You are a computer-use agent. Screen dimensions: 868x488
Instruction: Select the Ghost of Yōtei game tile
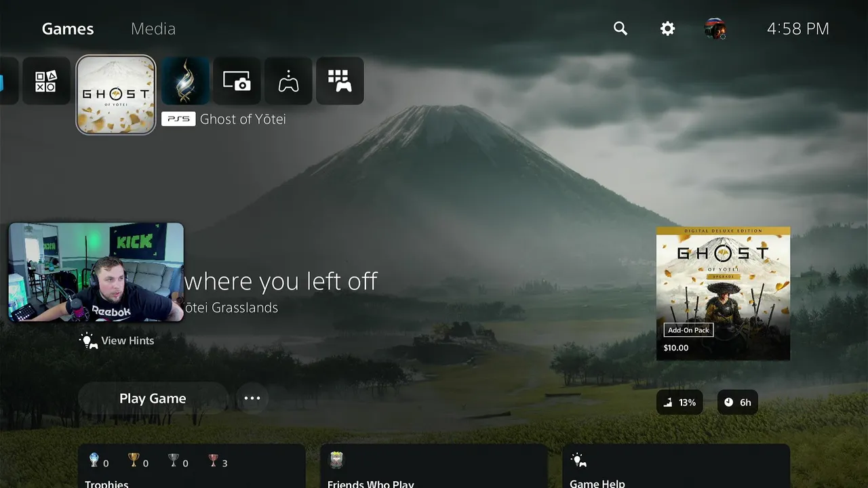tap(116, 95)
